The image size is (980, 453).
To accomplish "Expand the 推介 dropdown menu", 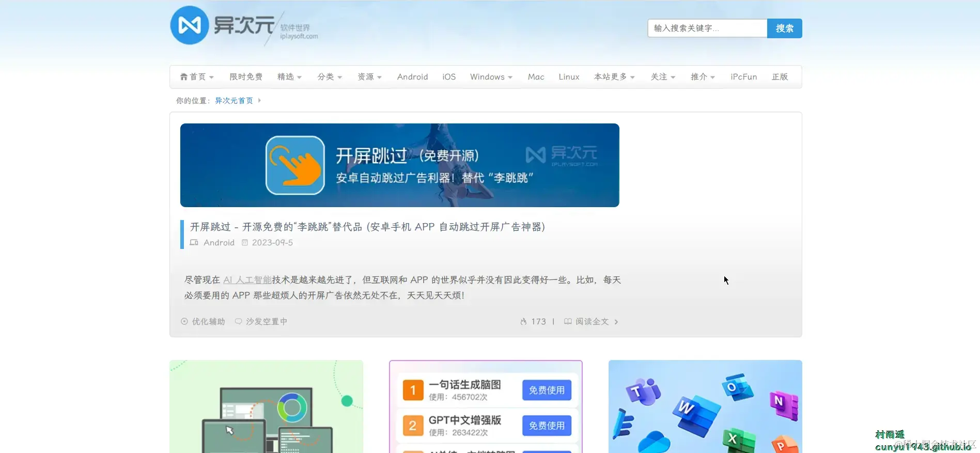I will [703, 77].
